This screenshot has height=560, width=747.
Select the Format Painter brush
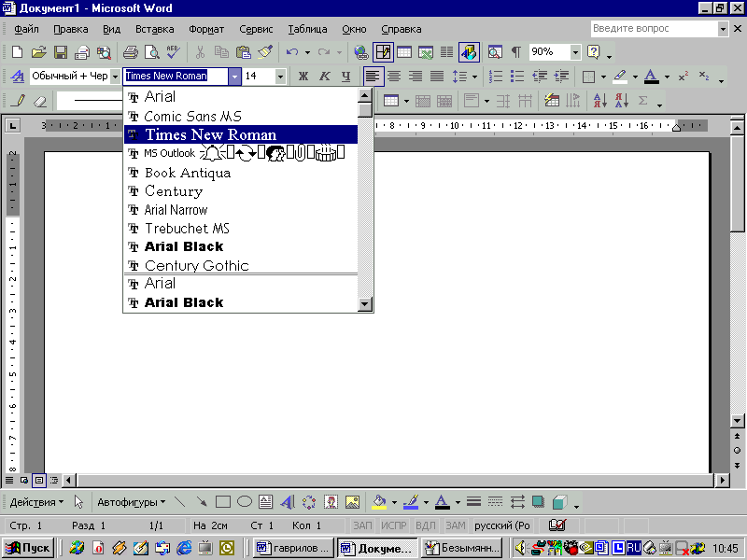pyautogui.click(x=265, y=52)
